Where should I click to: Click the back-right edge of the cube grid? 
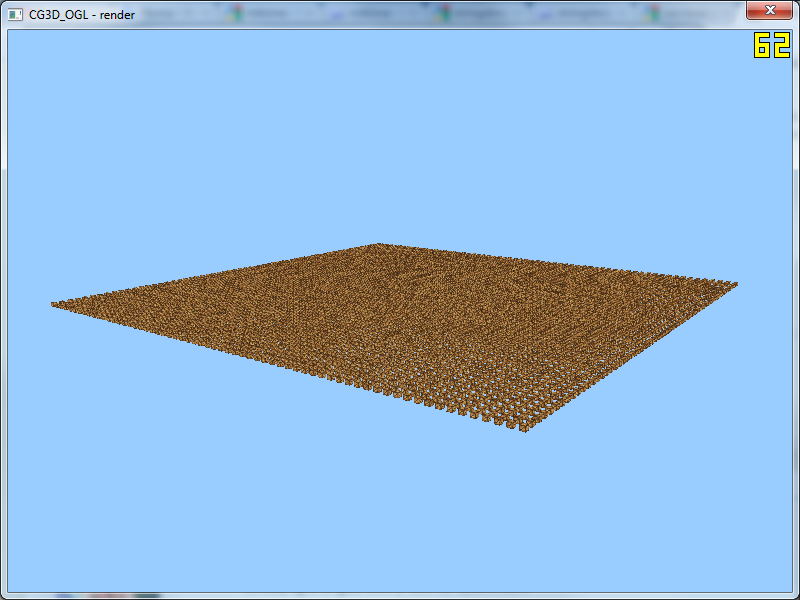(555, 265)
